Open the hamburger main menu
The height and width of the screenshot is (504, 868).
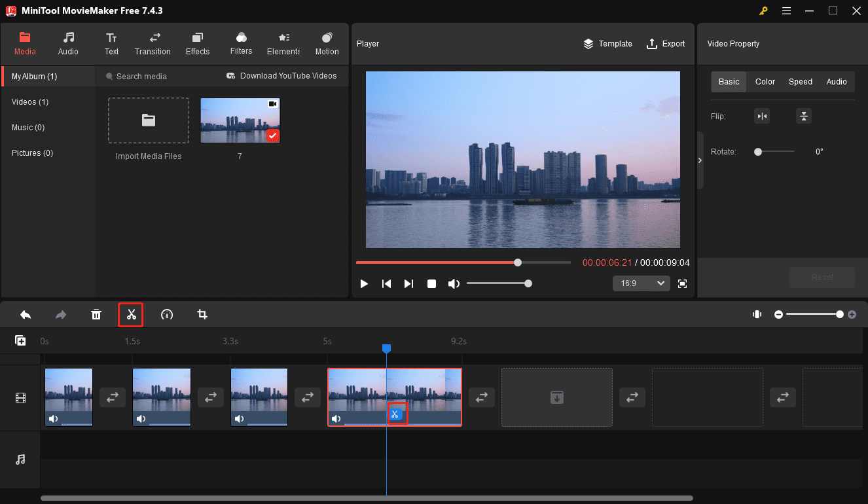786,10
